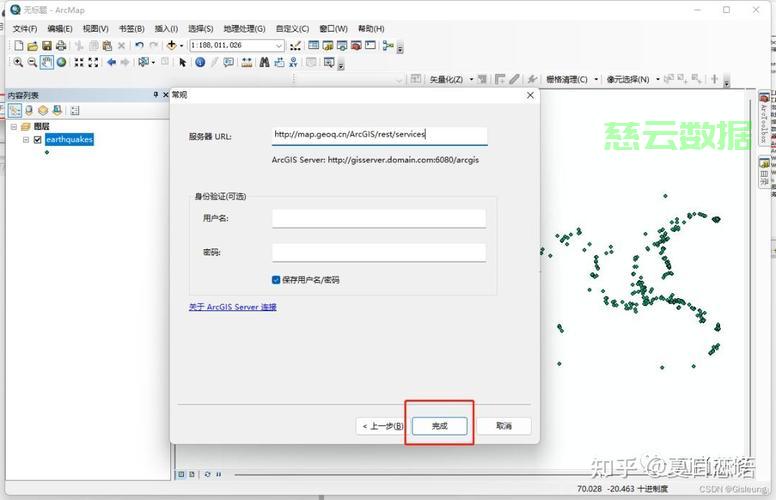Click the 服务器 URL input field
This screenshot has width=776, height=500.
click(380, 135)
